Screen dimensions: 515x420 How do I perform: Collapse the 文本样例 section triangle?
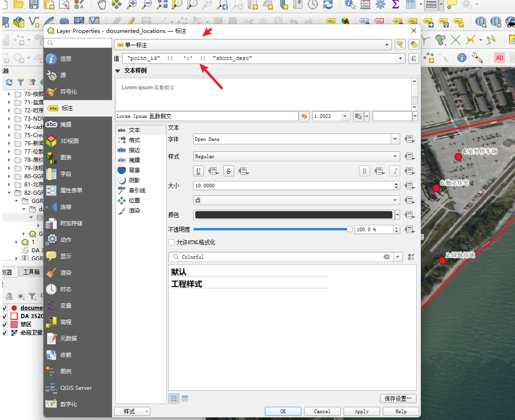click(x=118, y=71)
